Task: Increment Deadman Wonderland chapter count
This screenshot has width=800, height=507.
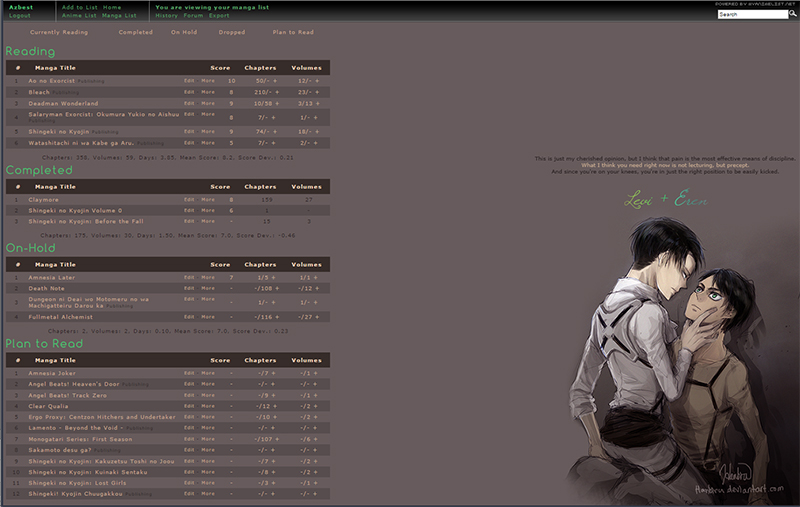Action: click(277, 104)
